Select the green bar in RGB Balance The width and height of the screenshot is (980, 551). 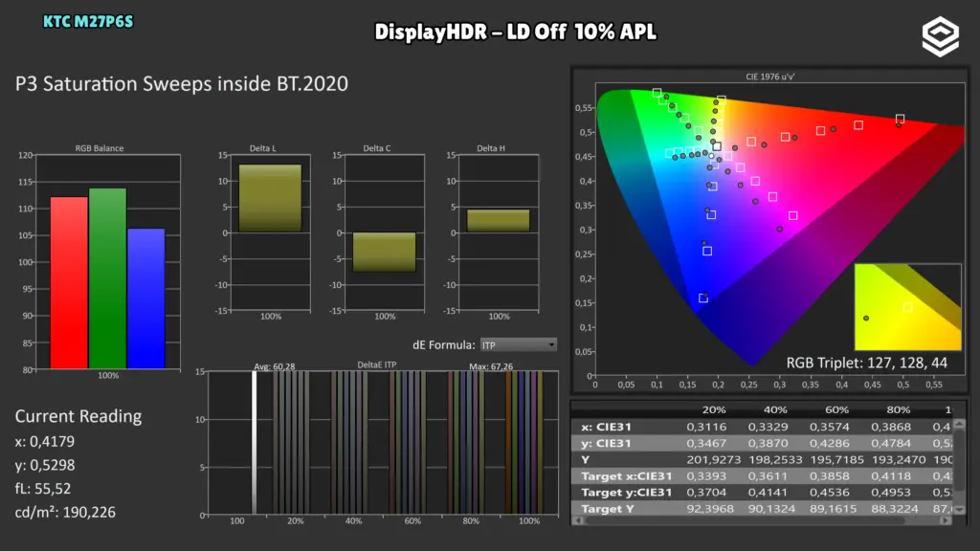107,278
